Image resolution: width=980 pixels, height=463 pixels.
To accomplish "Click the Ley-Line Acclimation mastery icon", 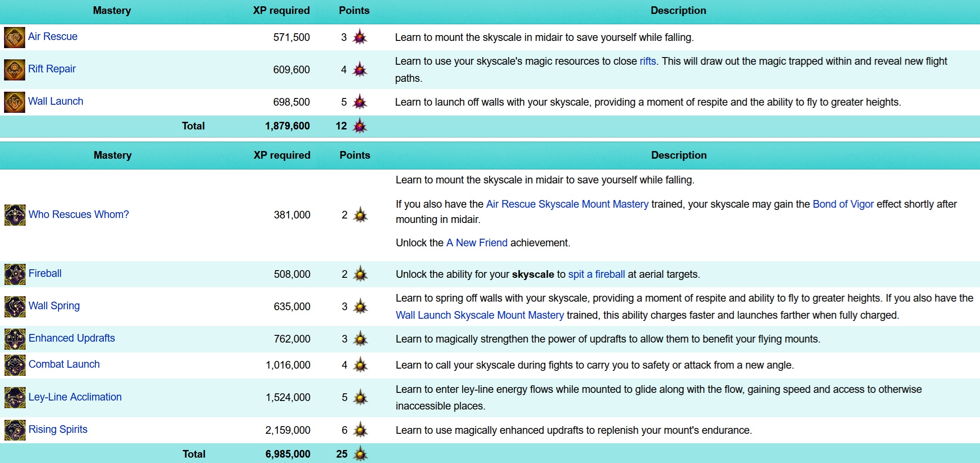I will tap(15, 397).
